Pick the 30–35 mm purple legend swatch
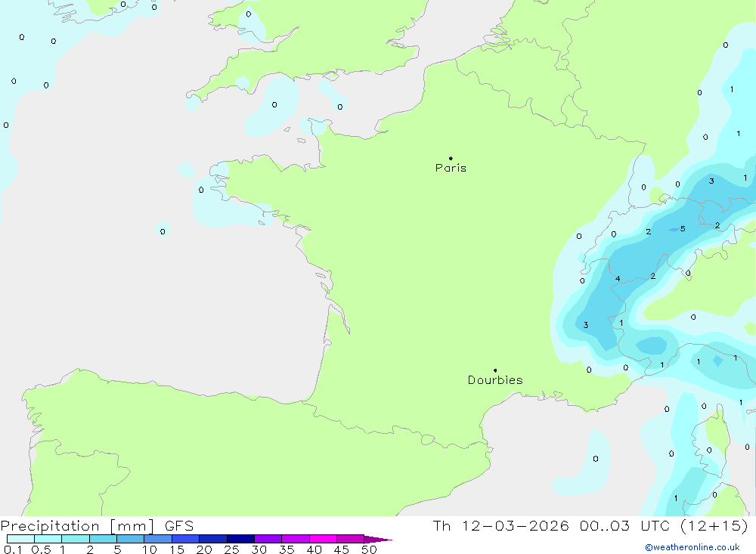 [x=268, y=539]
